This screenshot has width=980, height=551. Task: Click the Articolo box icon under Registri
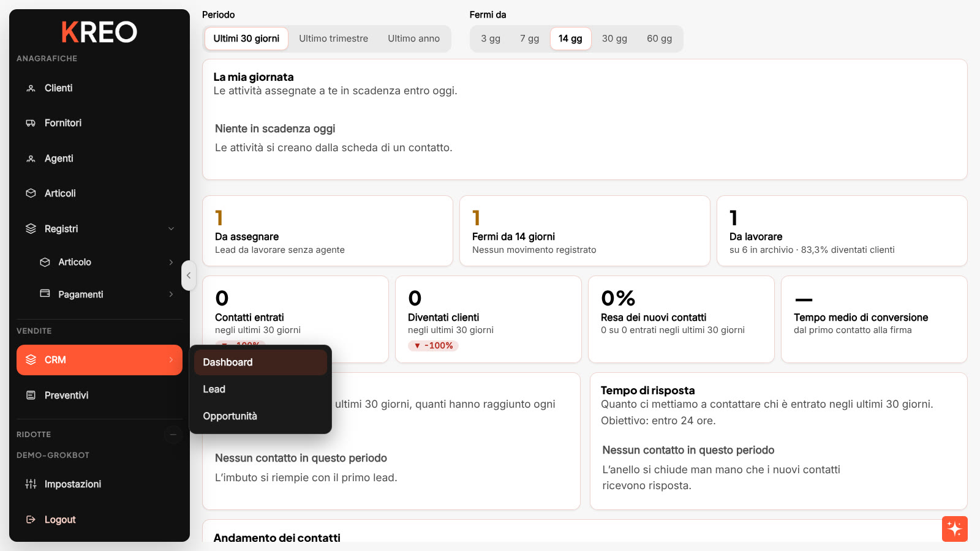pos(45,262)
